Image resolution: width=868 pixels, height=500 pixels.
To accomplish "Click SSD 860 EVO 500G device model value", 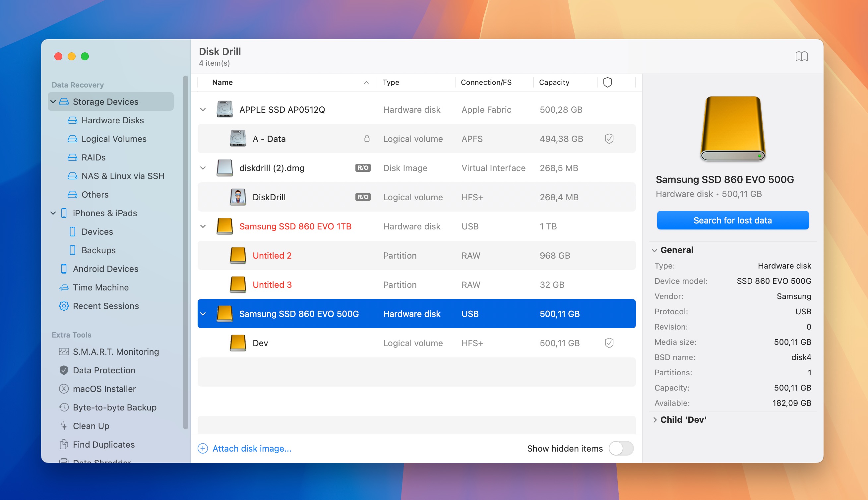I will 774,281.
